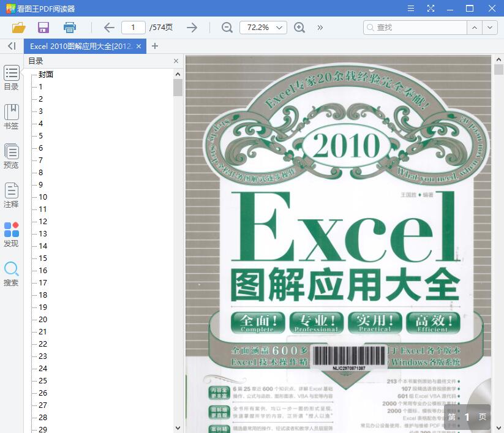Click the 查找 search input box

(x=415, y=28)
